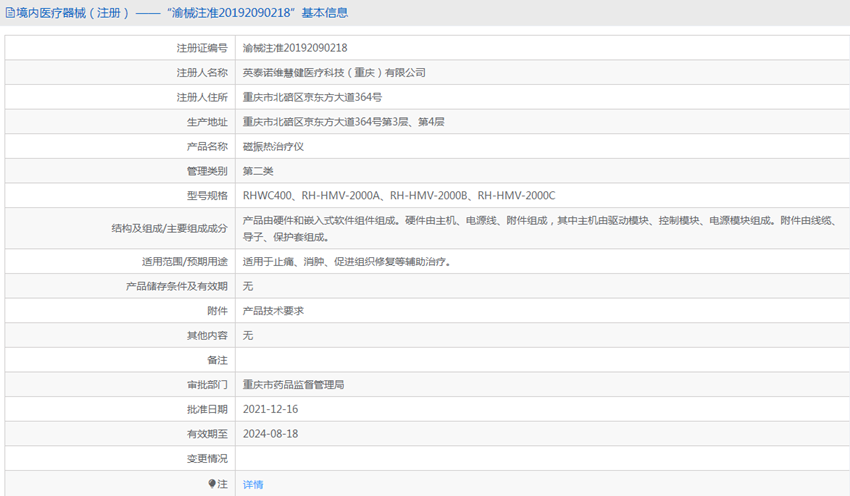Screen dimensions: 850x496
Task: Click registrant name 英泰诺维慧健医疗科技（重庆）有限公司
Action: pos(334,73)
